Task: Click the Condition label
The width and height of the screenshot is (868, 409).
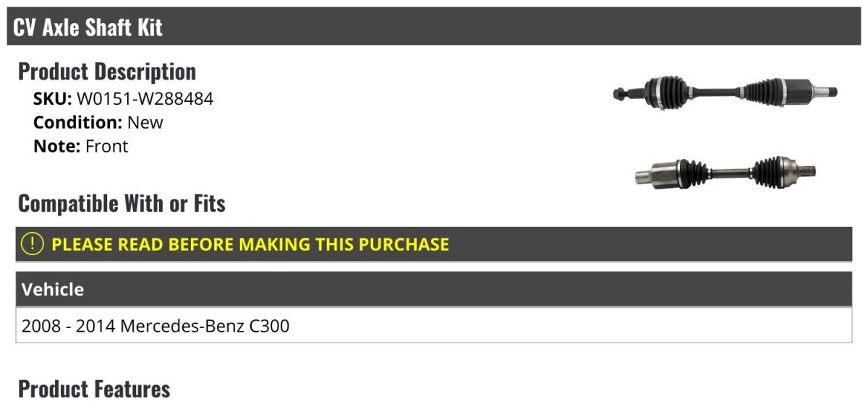Action: (x=78, y=122)
